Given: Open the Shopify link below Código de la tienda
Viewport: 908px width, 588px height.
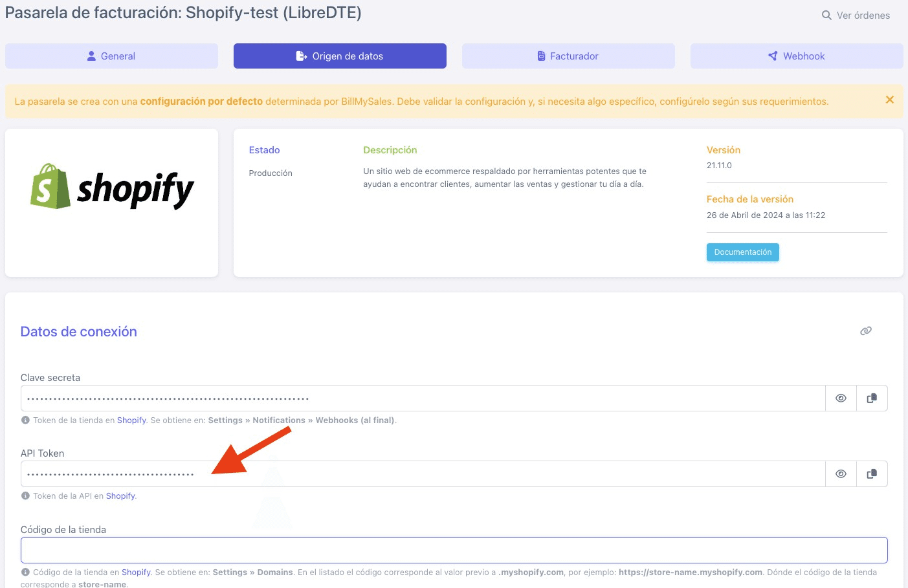Looking at the screenshot, I should click(136, 572).
